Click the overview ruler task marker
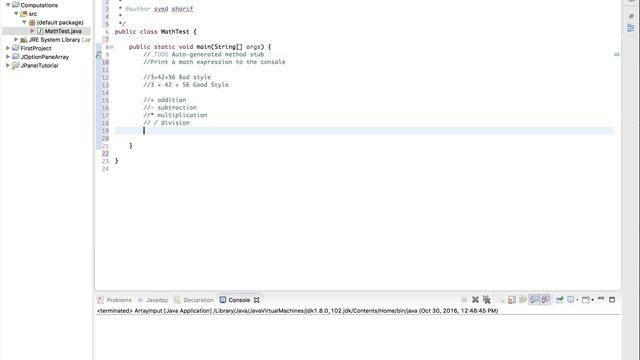The height and width of the screenshot is (360, 640). click(617, 54)
